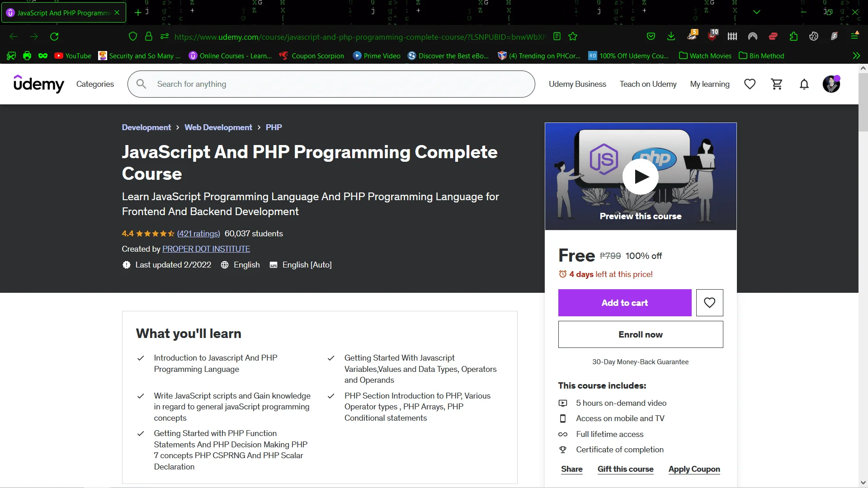Click the URL address bar

[x=360, y=37]
